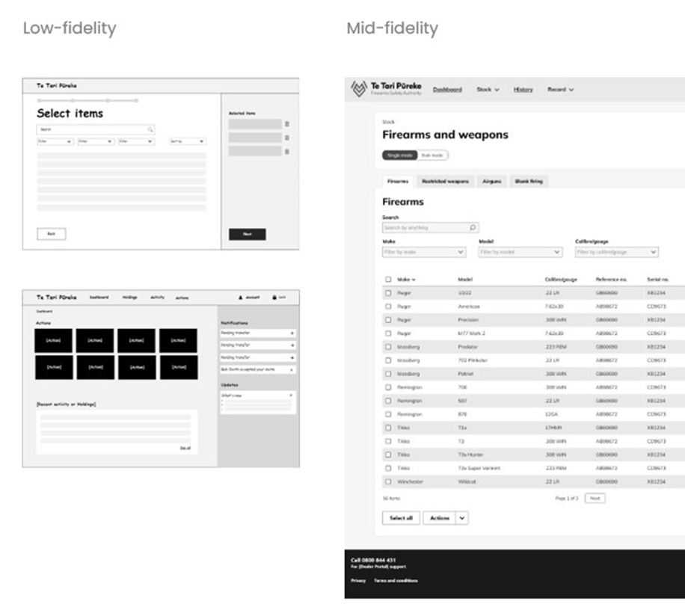The width and height of the screenshot is (685, 616).
Task: Click the 'Call 0800 844 431' footer text
Action: pyautogui.click(x=373, y=560)
